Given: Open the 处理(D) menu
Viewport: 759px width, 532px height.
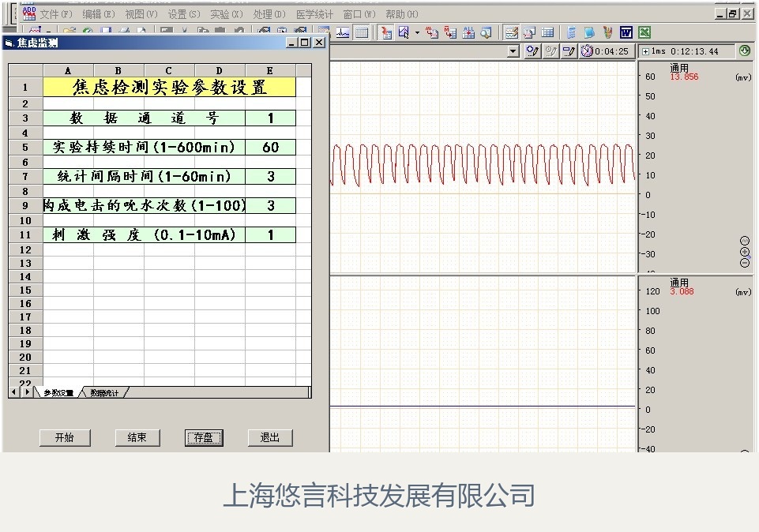Looking at the screenshot, I should pyautogui.click(x=269, y=14).
